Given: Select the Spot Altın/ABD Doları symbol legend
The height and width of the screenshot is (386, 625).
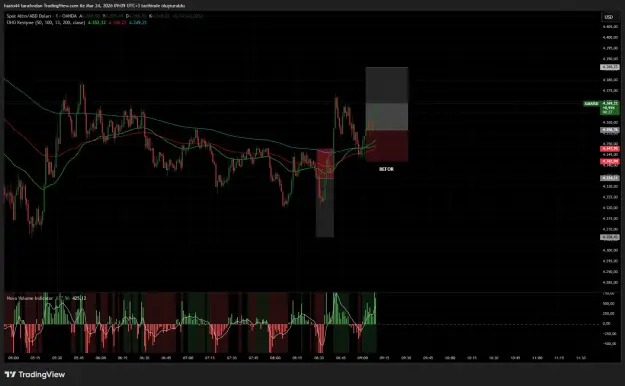Looking at the screenshot, I should coord(41,16).
